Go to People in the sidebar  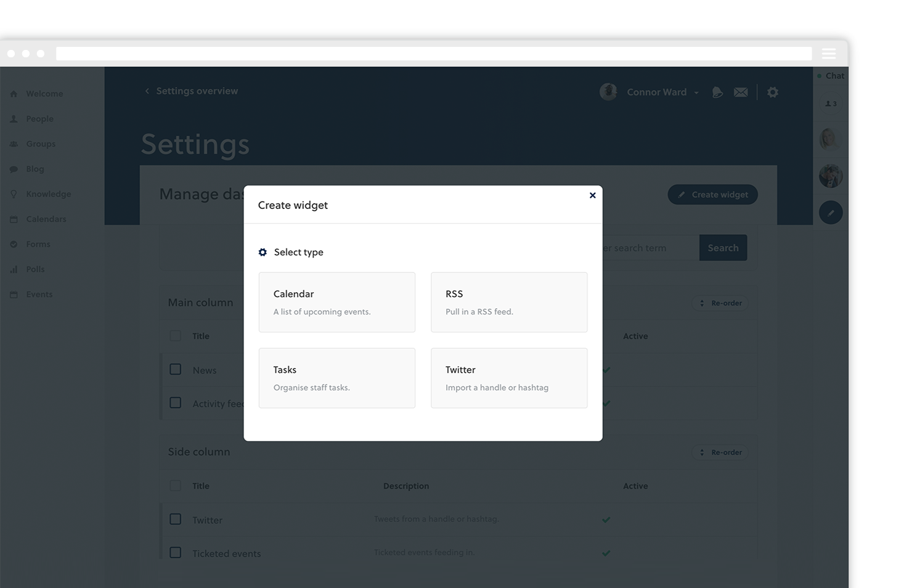(x=39, y=119)
